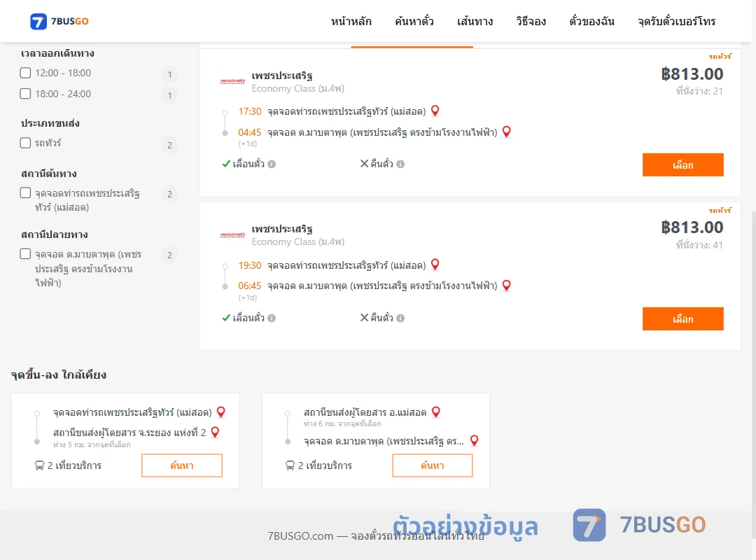Click ห่าง 5 กม. จากจุดที่เลือก text
756x560 pixels.
92,444
